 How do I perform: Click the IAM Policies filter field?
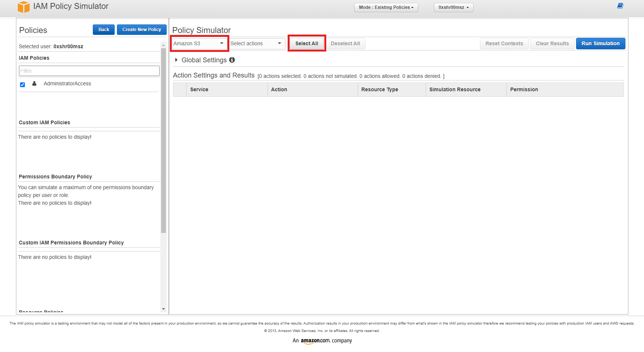(89, 71)
